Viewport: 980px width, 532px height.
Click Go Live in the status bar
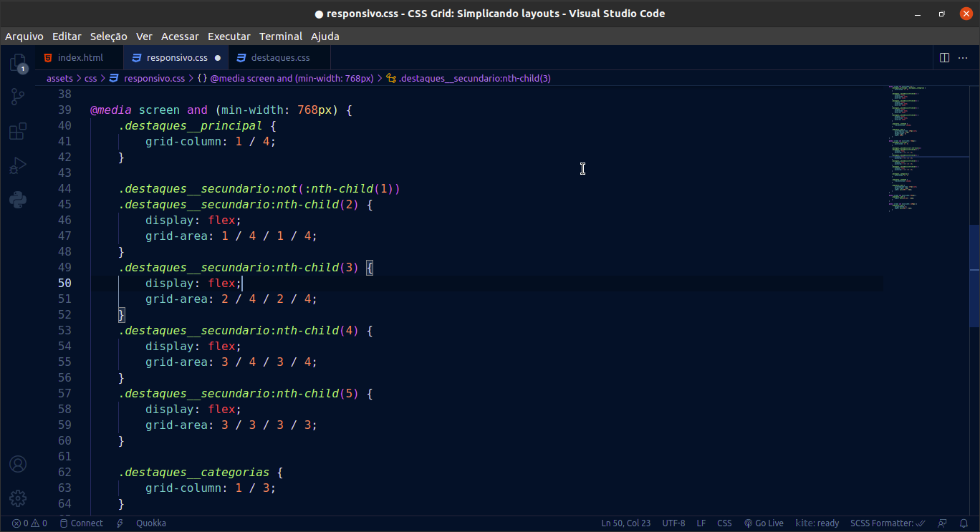[x=764, y=523]
